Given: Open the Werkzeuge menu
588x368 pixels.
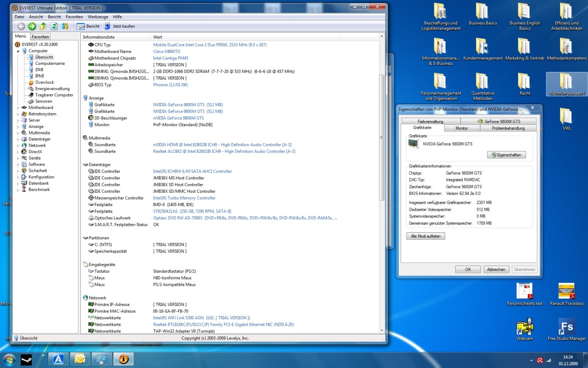Looking at the screenshot, I should click(98, 17).
